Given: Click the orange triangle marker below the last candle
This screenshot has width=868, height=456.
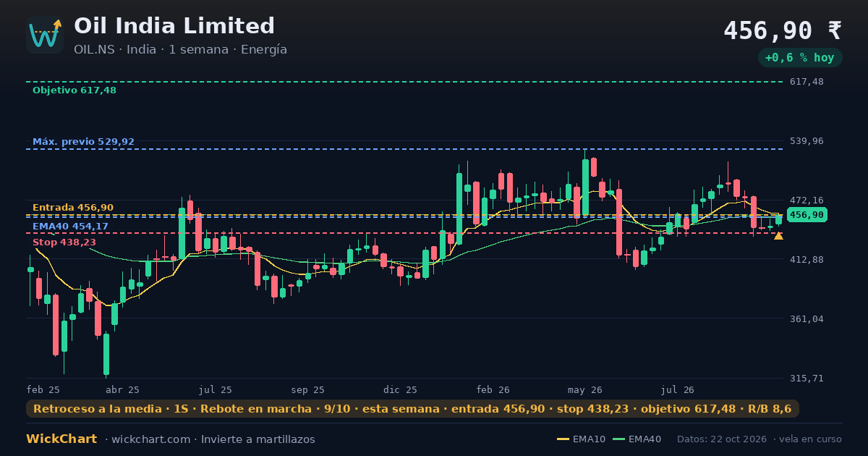Looking at the screenshot, I should (x=778, y=236).
